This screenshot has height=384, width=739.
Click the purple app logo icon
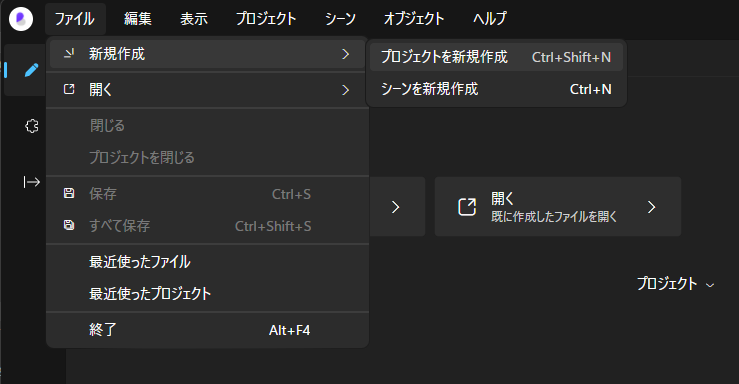21,19
